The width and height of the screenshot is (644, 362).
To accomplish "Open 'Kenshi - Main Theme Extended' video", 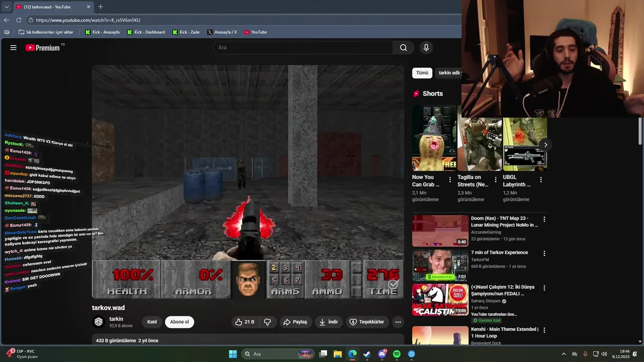I will coord(440,336).
